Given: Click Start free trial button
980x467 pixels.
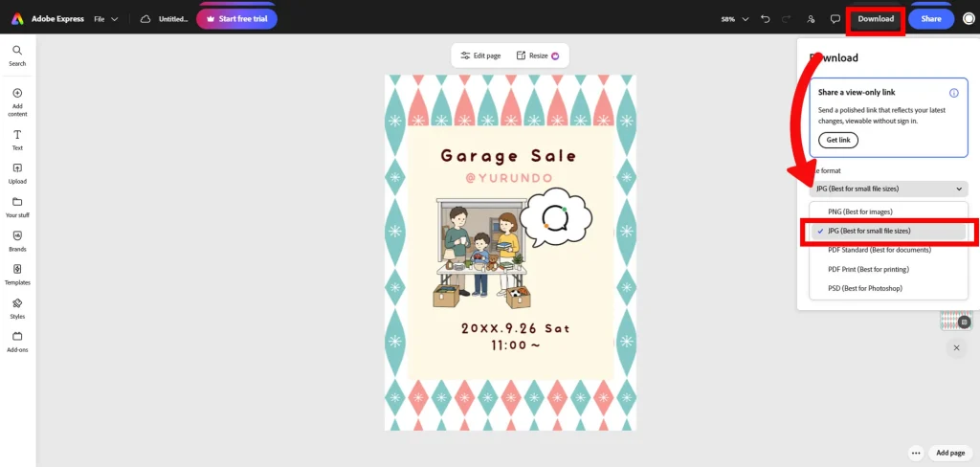Looking at the screenshot, I should 237,19.
